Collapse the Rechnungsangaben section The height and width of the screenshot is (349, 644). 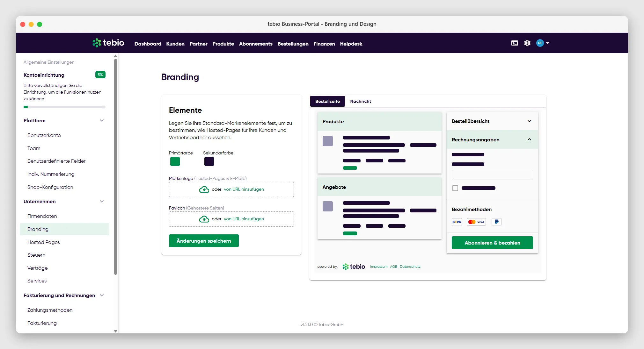pos(529,139)
